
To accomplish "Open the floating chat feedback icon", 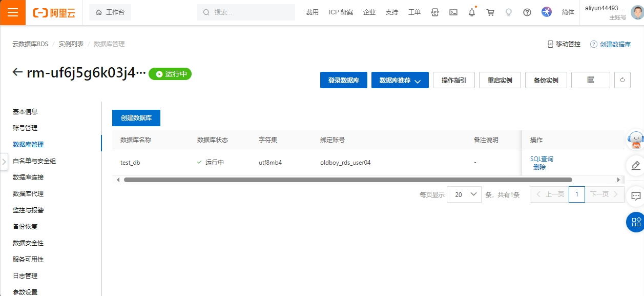I will point(636,195).
